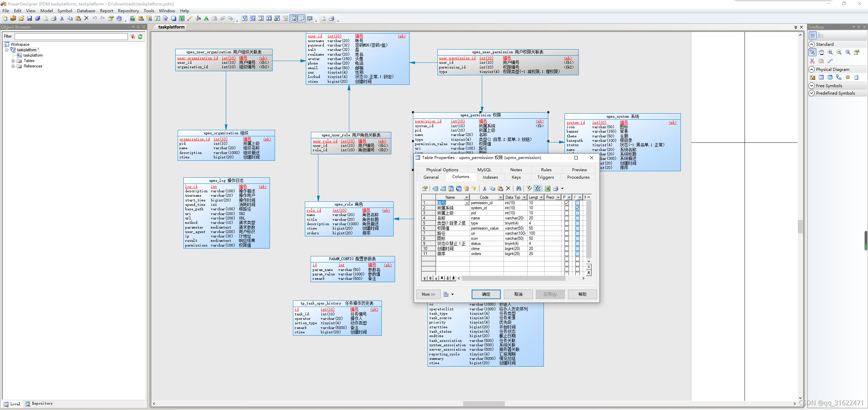The width and height of the screenshot is (868, 410).
Task: Open the Database menu
Action: [x=86, y=11]
